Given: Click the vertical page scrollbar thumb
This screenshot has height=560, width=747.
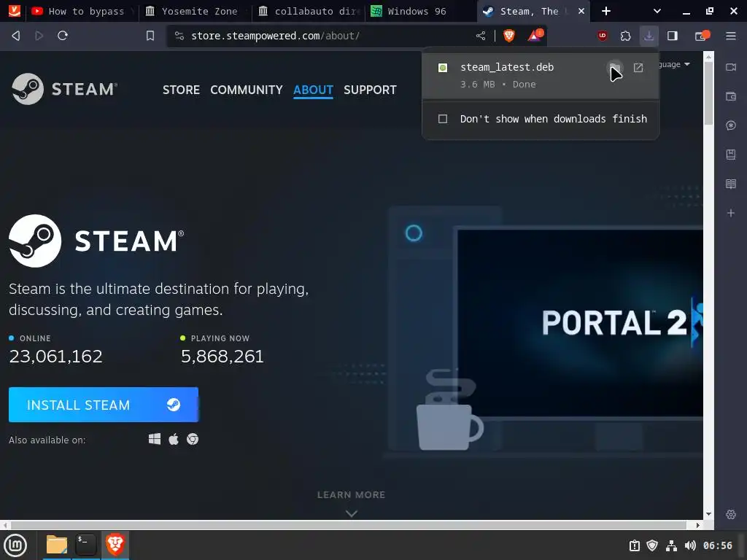Looking at the screenshot, I should pyautogui.click(x=708, y=93).
